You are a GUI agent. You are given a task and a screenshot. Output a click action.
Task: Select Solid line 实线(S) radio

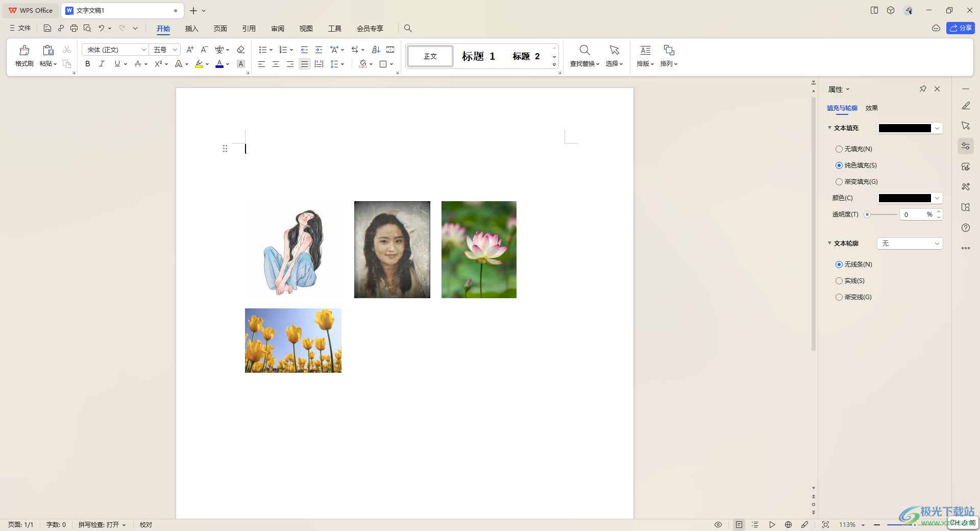839,281
